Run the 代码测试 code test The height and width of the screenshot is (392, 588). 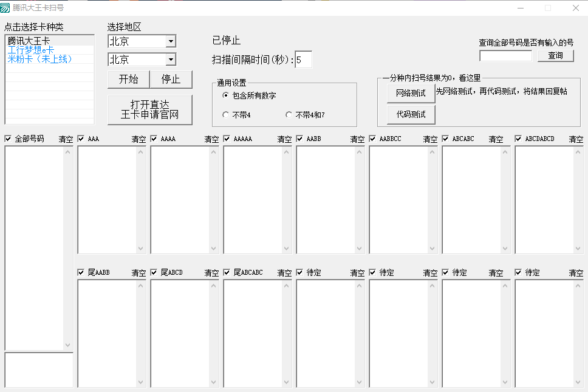tap(411, 114)
